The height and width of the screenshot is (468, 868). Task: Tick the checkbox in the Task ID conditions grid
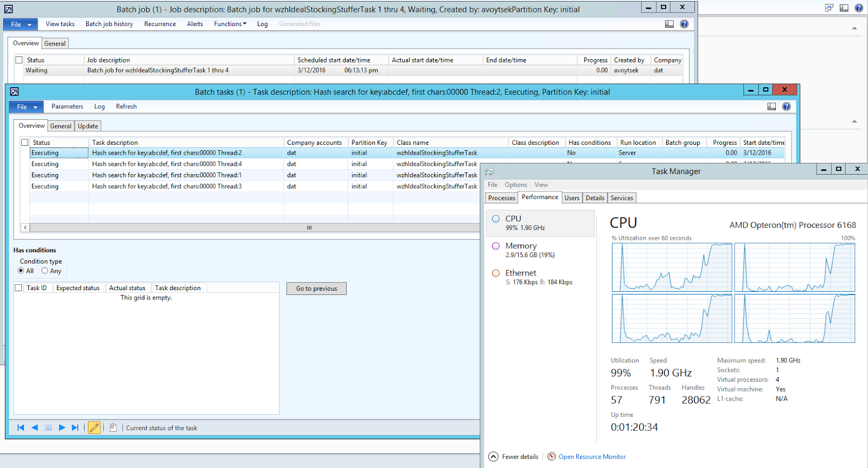(18, 288)
